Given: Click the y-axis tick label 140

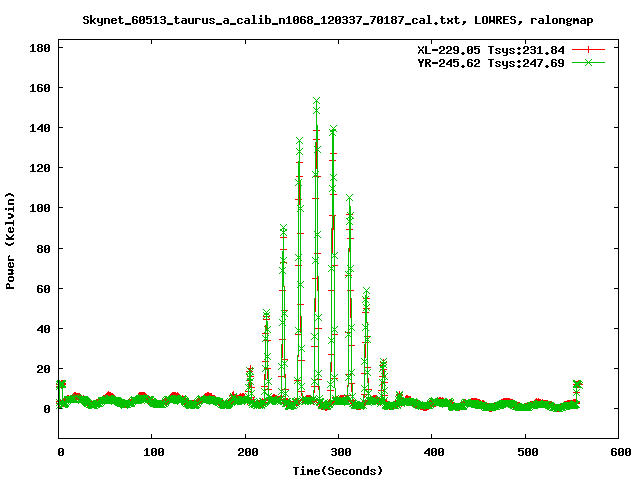Looking at the screenshot, I should (40, 128).
